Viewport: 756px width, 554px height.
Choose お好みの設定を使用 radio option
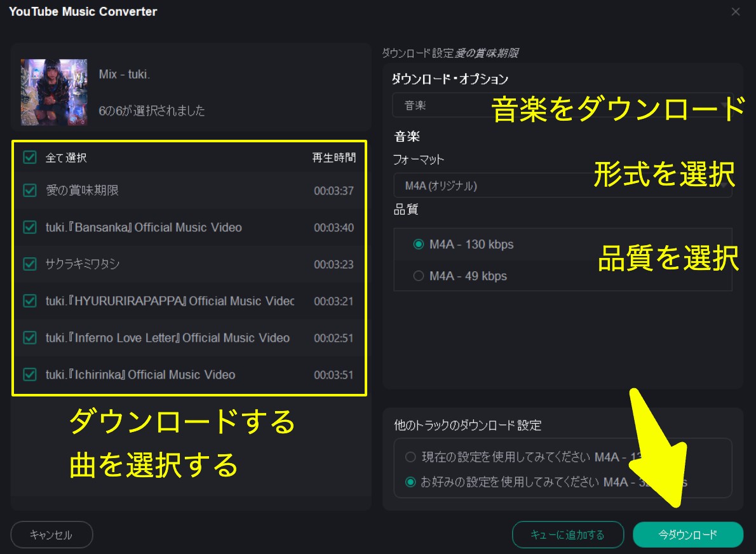410,482
